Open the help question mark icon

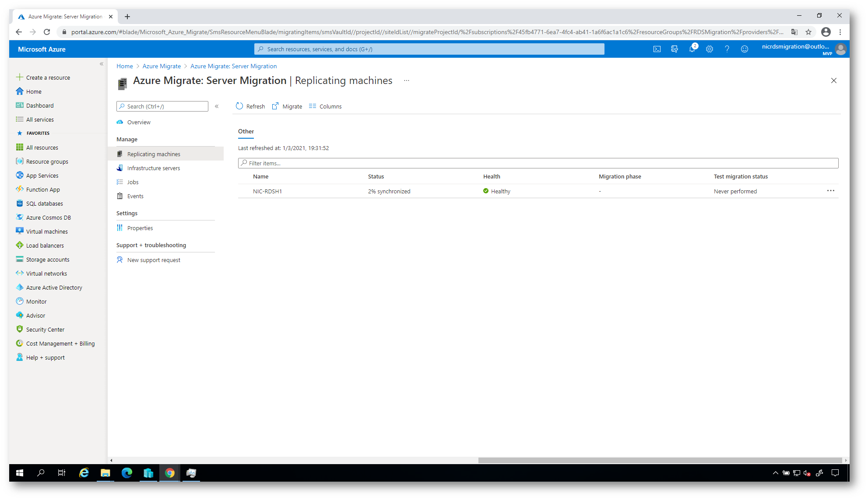coord(727,49)
